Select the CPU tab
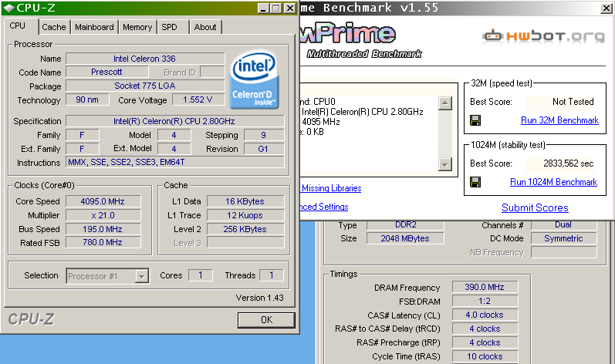 [17, 26]
